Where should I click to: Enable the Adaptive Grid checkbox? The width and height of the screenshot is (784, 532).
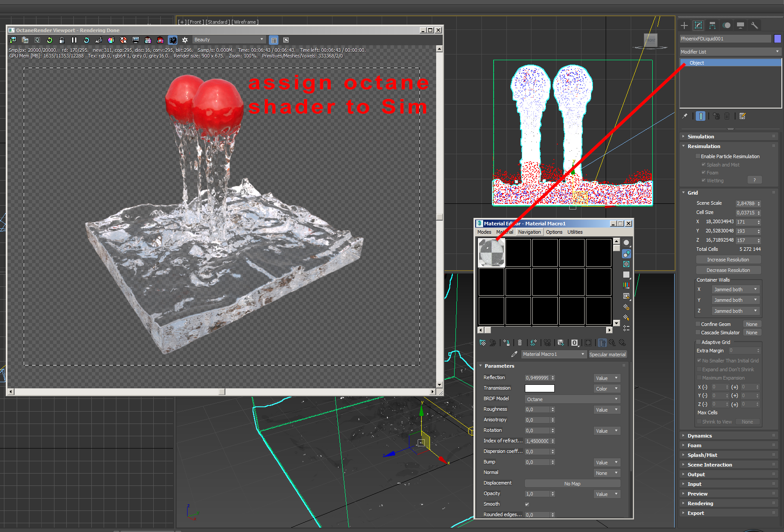698,342
